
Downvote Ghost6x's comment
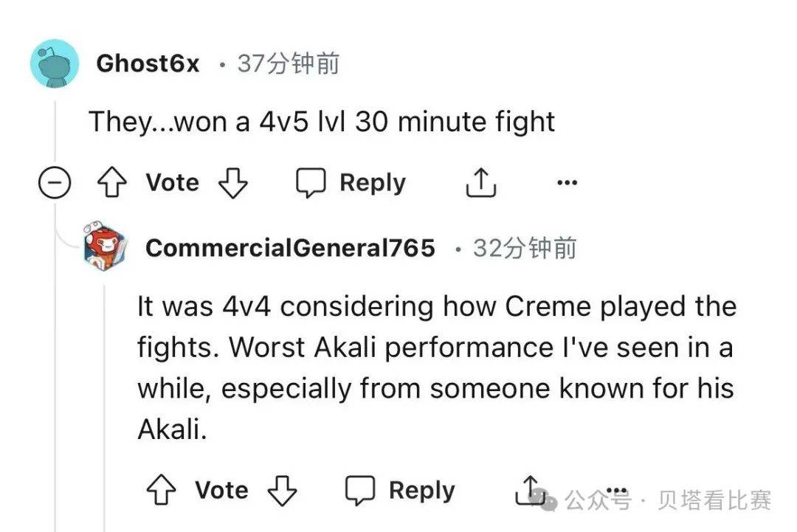point(232,183)
